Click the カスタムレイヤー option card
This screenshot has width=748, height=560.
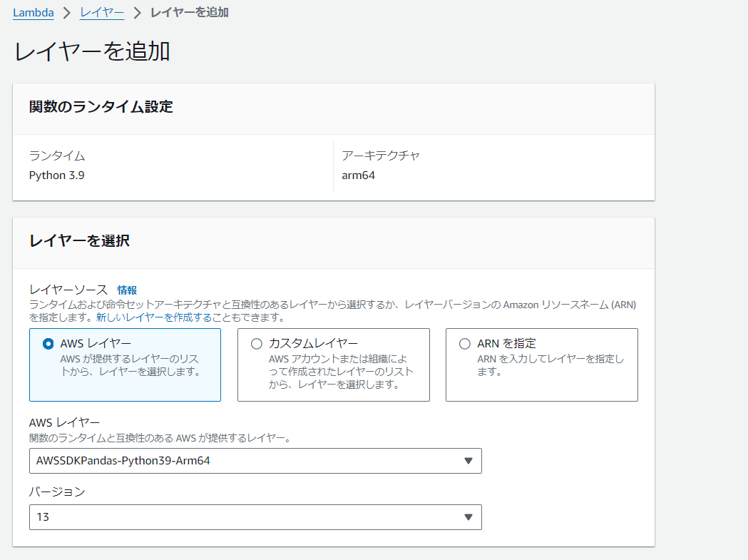point(333,365)
